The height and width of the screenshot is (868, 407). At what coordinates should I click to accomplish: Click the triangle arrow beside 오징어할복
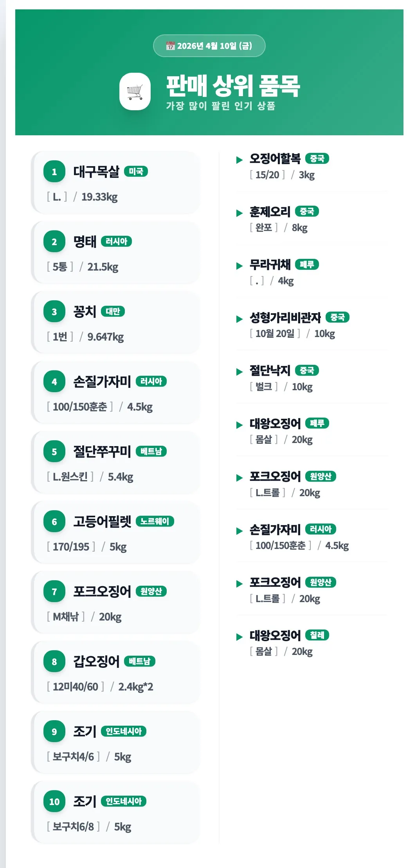(240, 160)
